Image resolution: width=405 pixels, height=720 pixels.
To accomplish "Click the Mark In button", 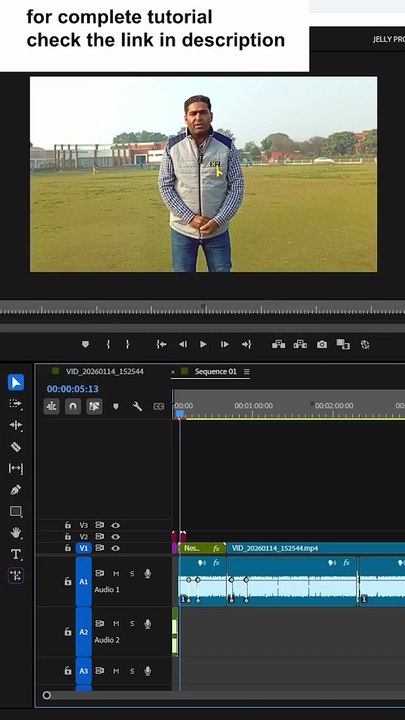I will coord(108,344).
